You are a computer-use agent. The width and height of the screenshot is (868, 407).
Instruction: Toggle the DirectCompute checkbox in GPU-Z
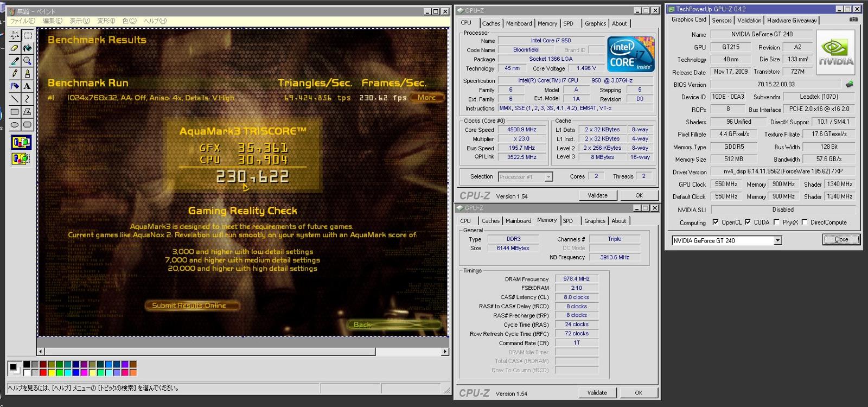tap(805, 222)
